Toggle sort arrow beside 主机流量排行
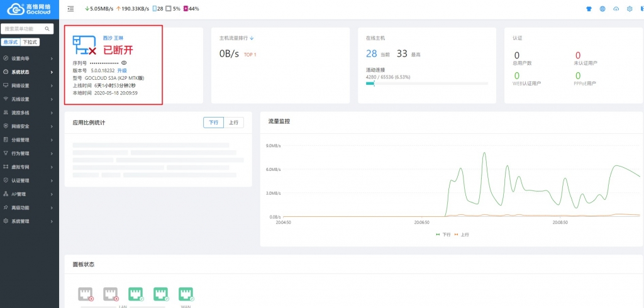The width and height of the screenshot is (644, 308). [252, 38]
